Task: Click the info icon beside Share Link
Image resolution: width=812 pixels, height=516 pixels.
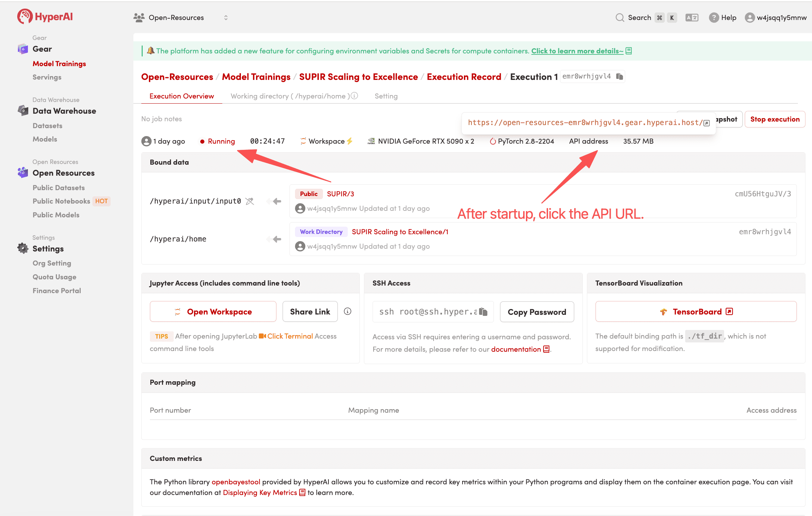Action: (348, 311)
